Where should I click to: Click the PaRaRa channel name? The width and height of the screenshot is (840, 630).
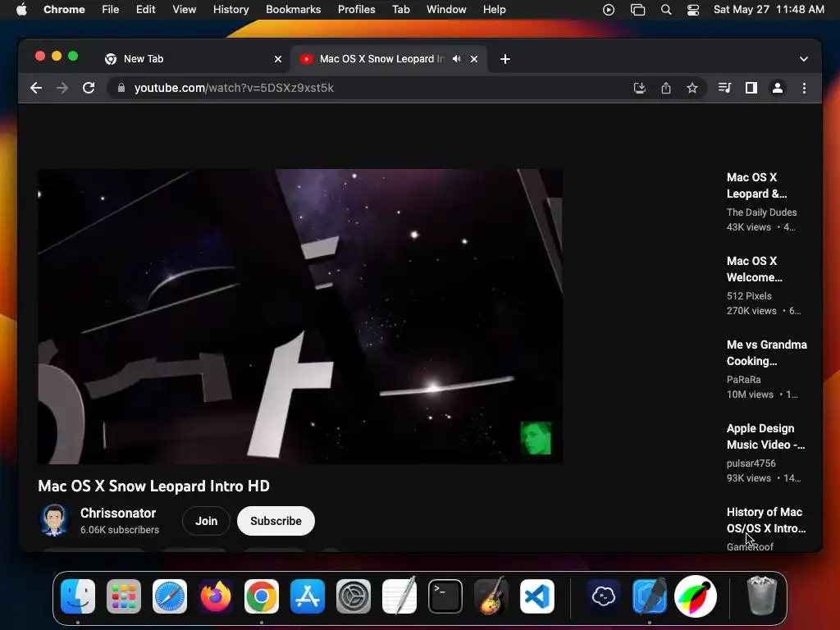point(743,379)
